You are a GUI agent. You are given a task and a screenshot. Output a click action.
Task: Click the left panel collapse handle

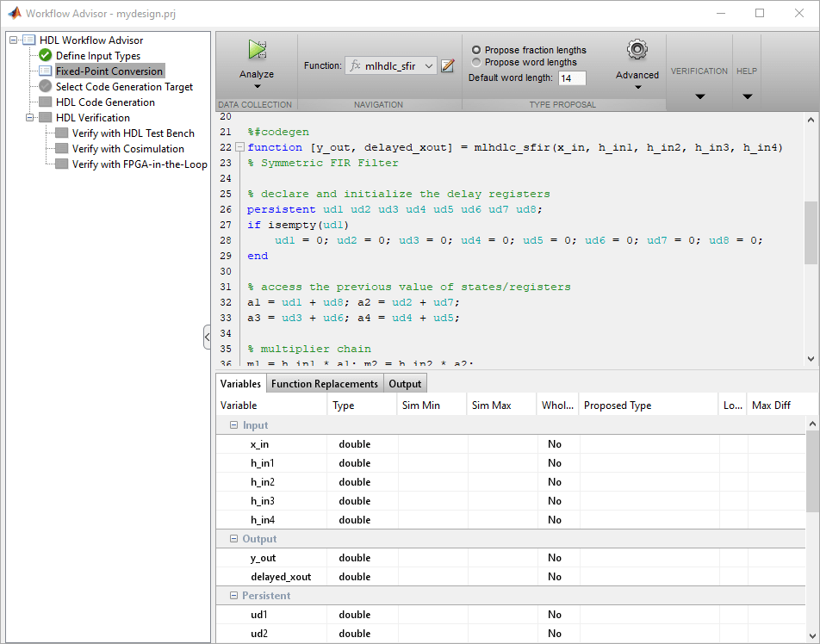(207, 337)
